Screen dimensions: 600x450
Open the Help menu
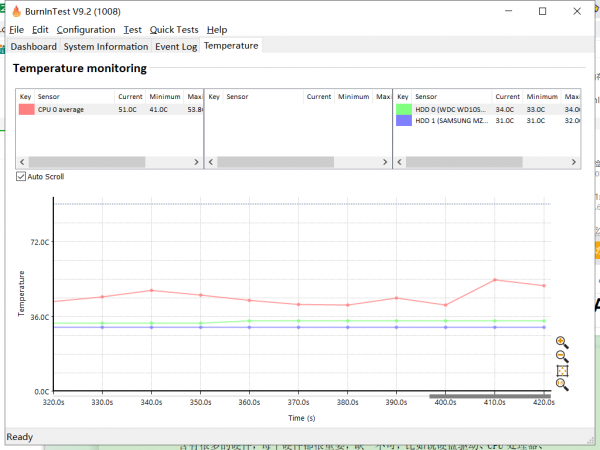(x=217, y=29)
